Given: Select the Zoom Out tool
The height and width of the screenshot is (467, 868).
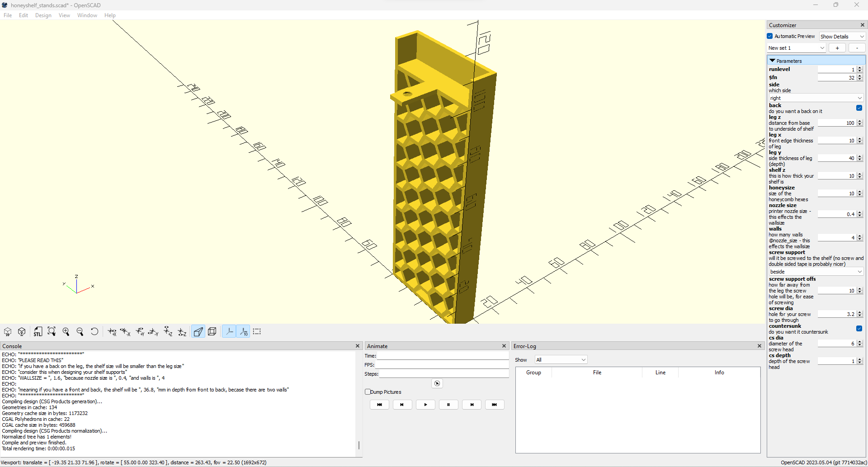Looking at the screenshot, I should pos(80,331).
